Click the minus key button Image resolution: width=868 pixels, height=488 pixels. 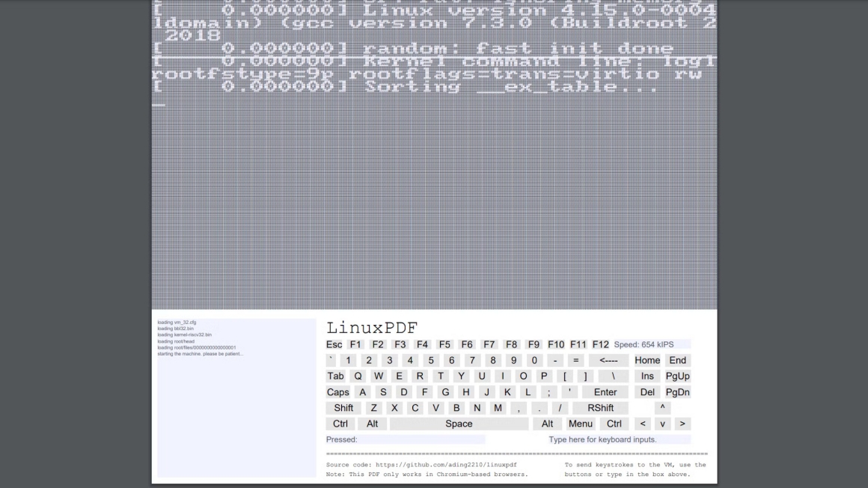coord(555,360)
